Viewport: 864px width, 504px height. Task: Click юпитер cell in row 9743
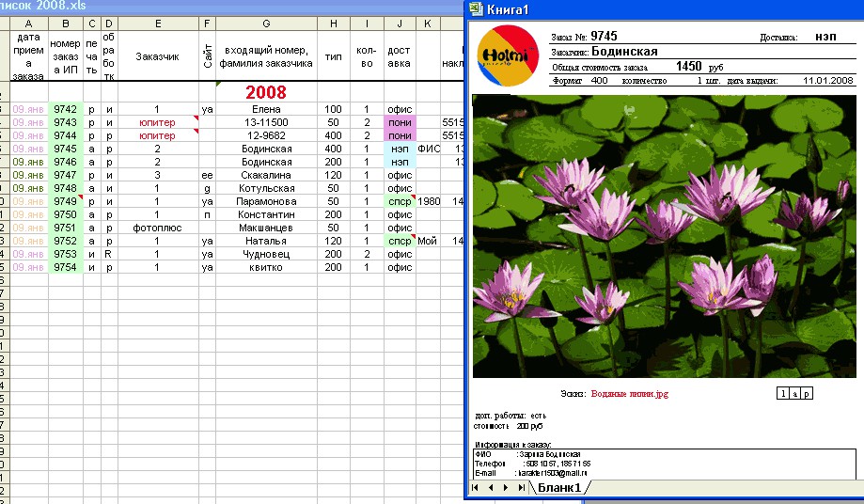click(x=158, y=122)
